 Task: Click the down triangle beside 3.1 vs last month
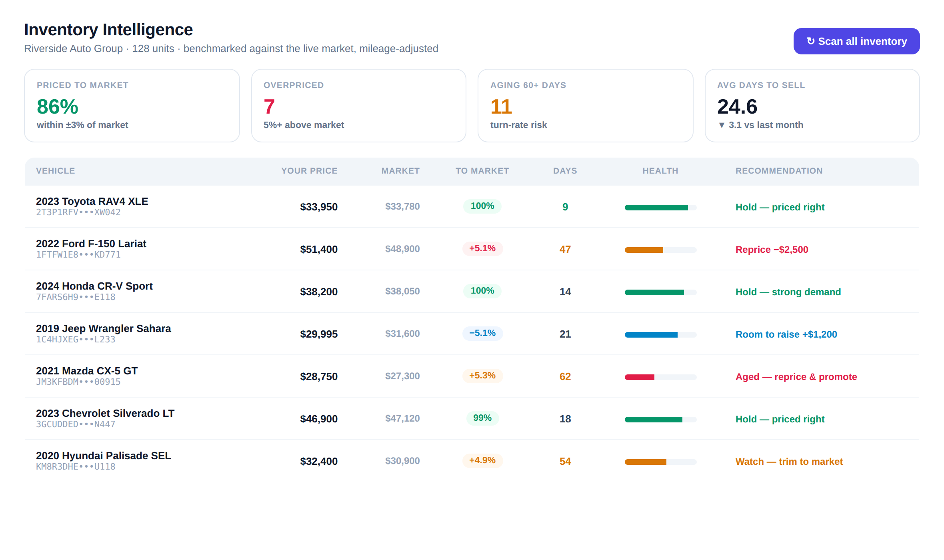click(722, 125)
